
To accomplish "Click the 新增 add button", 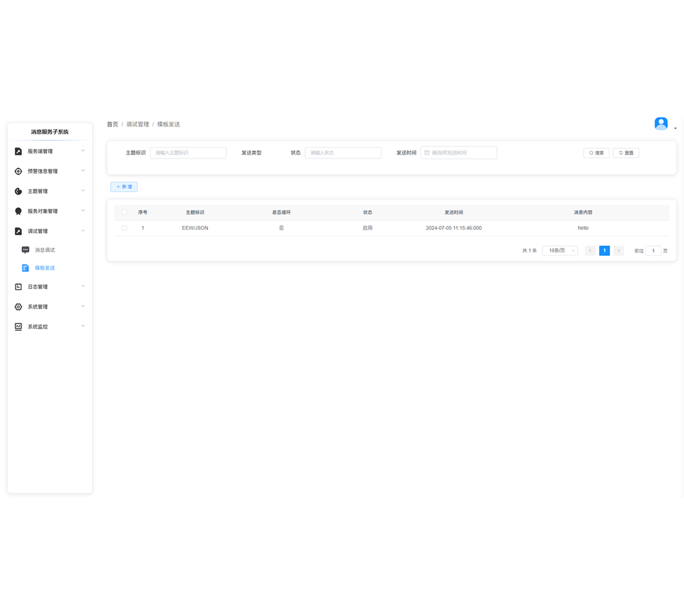I will click(124, 187).
